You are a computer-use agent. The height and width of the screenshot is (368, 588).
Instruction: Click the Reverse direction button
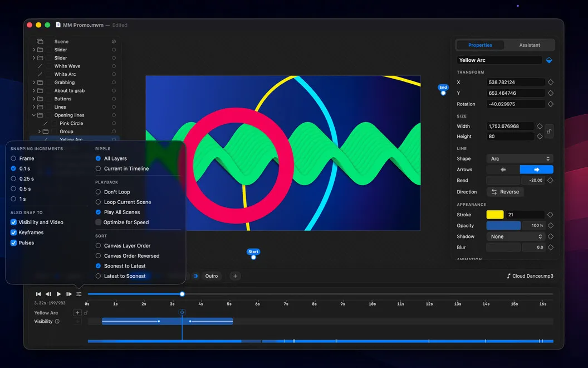point(505,192)
